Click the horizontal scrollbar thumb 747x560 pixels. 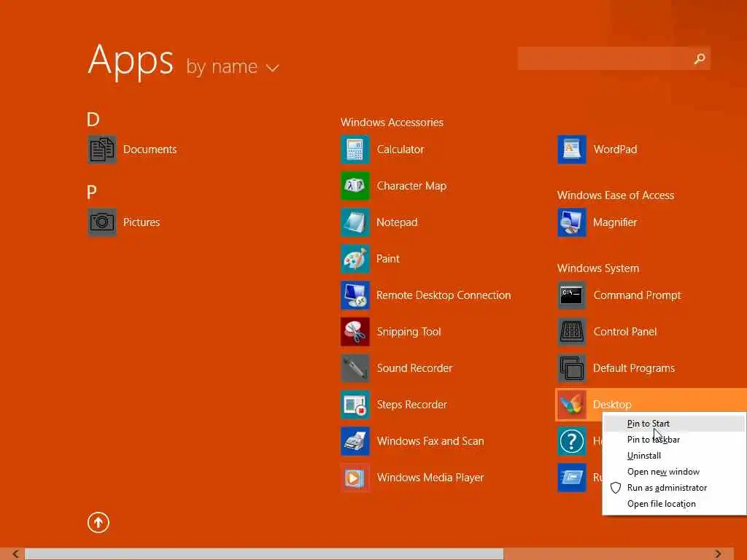point(264,554)
